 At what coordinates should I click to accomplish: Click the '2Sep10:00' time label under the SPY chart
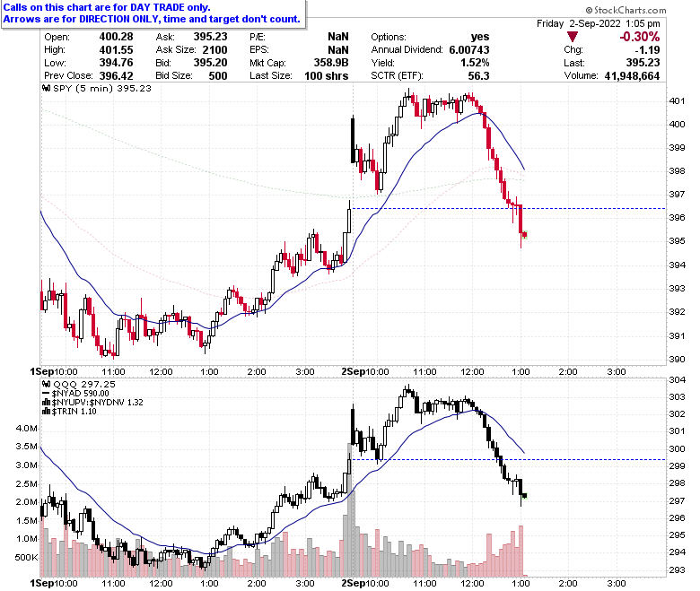[365, 371]
